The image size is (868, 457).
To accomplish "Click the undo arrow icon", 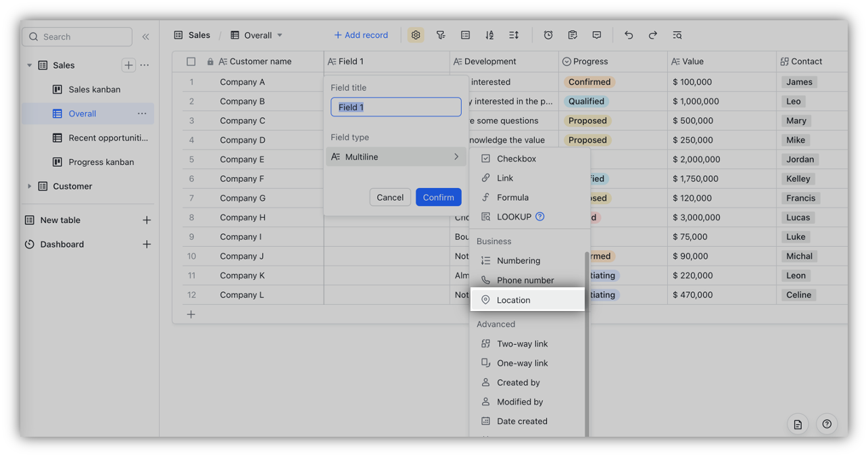I will tap(629, 35).
